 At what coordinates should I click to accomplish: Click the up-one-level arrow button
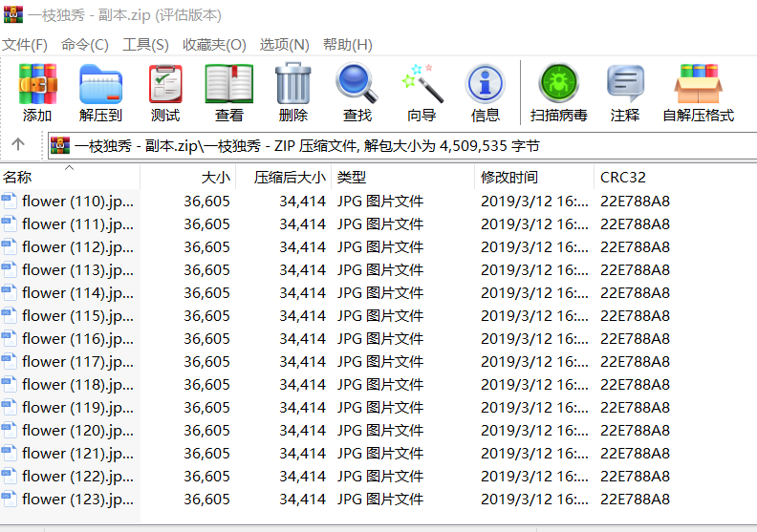pyautogui.click(x=18, y=143)
